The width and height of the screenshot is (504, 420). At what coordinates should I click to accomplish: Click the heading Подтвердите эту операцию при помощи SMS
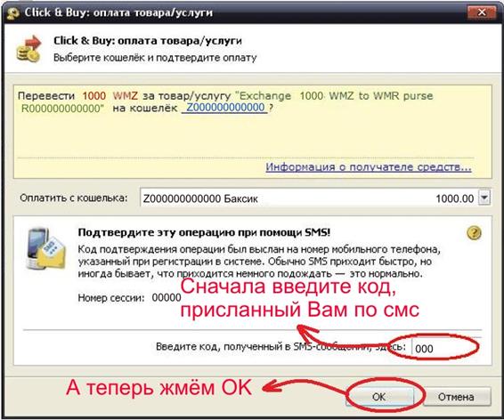pyautogui.click(x=204, y=232)
